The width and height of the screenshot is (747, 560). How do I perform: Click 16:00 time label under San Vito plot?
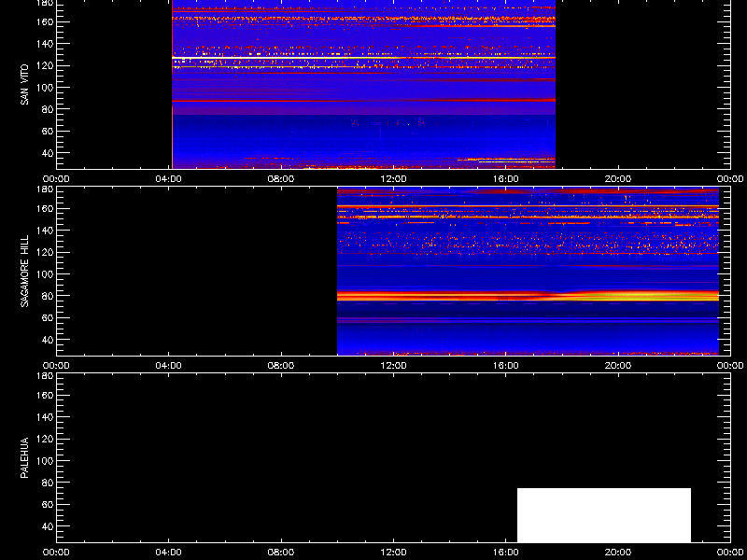point(506,179)
